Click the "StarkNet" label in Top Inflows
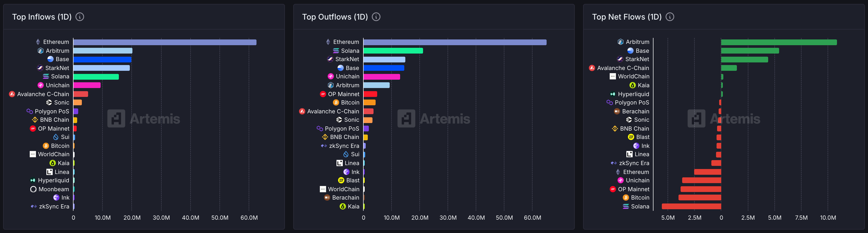Image resolution: width=868 pixels, height=233 pixels. pos(57,68)
